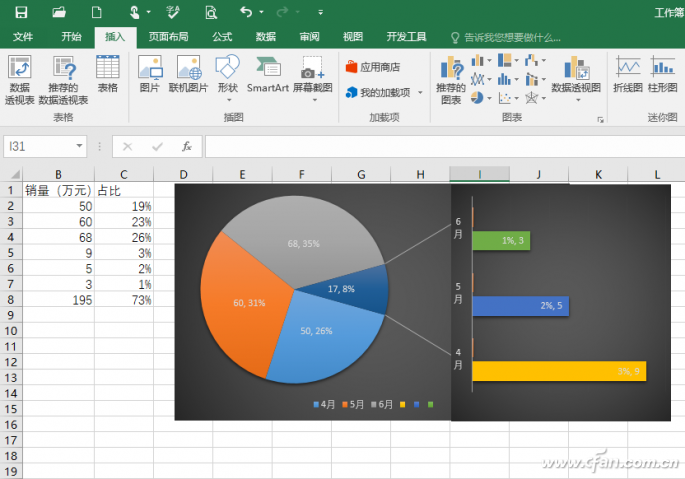Open Recommended Charts (推荐的图表)
Screen dimensions: 685x479
pyautogui.click(x=451, y=80)
